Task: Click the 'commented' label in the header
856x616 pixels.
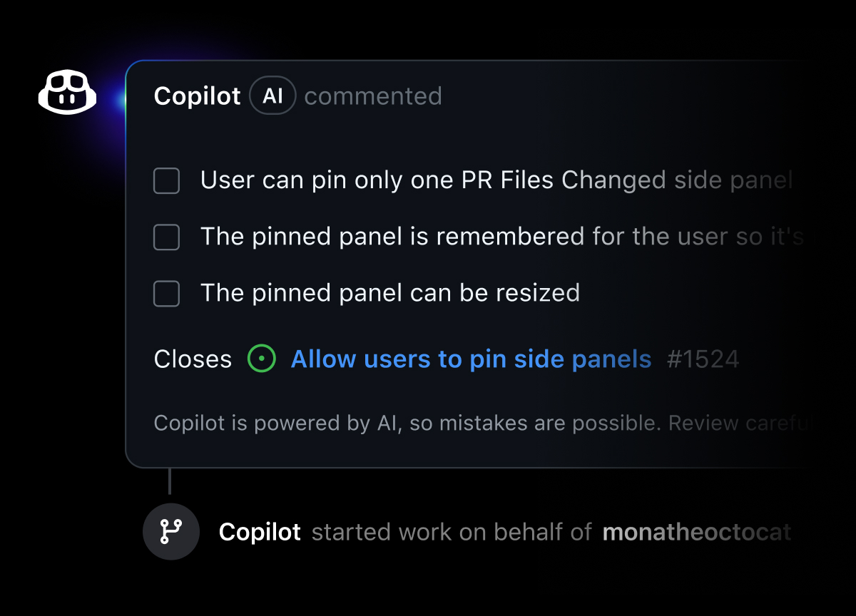Action: pos(372,96)
